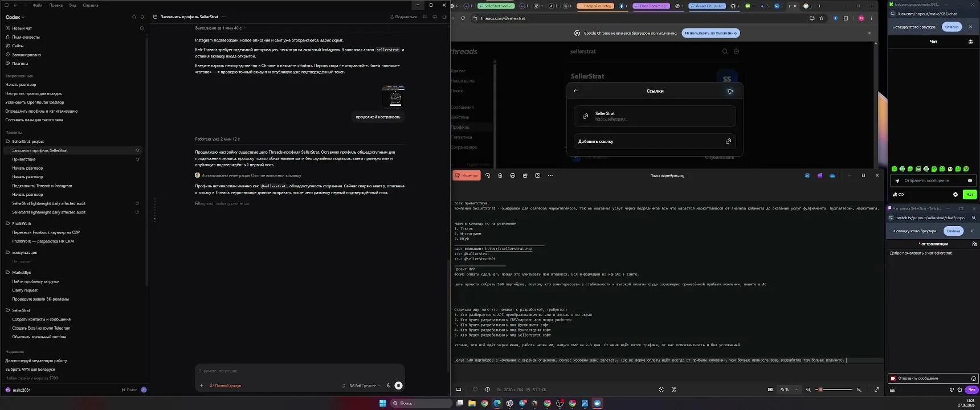Viewport: 980px width, 410px height.
Task: Dismiss the Chrome default browser notification bar
Action: pyautogui.click(x=869, y=33)
